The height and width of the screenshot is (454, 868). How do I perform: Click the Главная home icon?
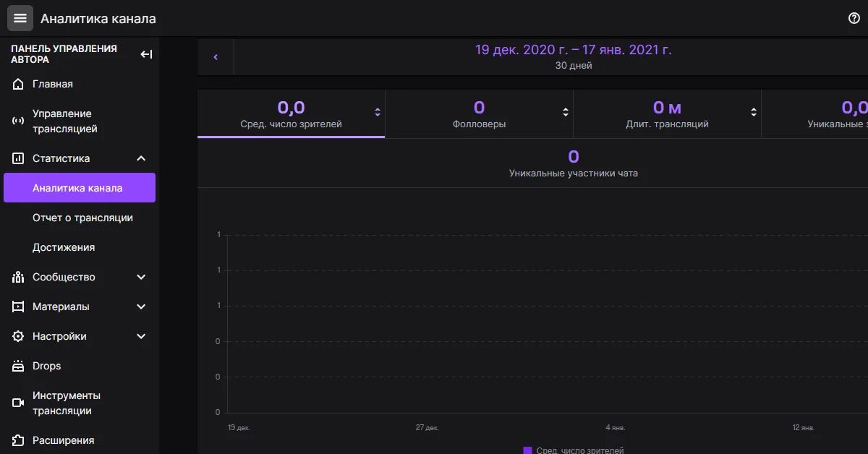[18, 85]
